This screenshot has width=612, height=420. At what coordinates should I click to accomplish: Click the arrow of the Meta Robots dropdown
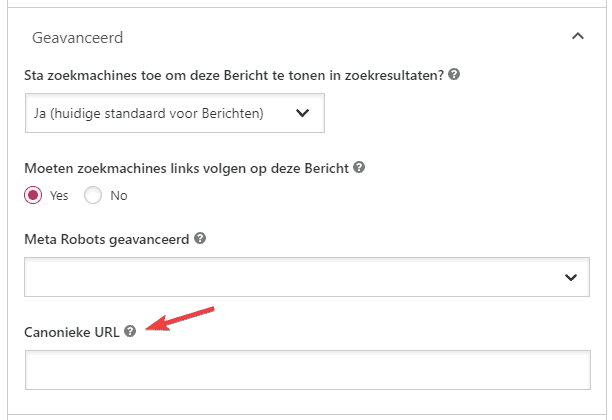571,277
